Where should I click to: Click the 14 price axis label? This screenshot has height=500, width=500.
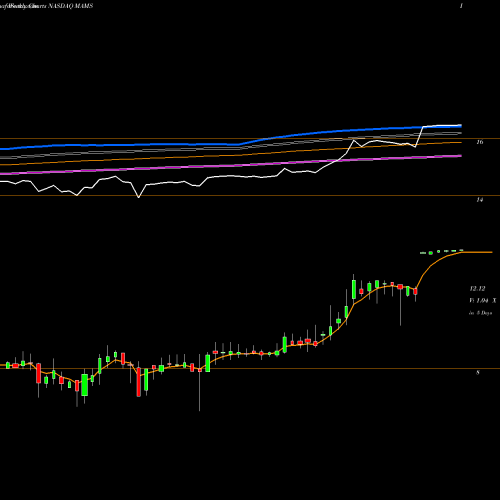tap(479, 200)
